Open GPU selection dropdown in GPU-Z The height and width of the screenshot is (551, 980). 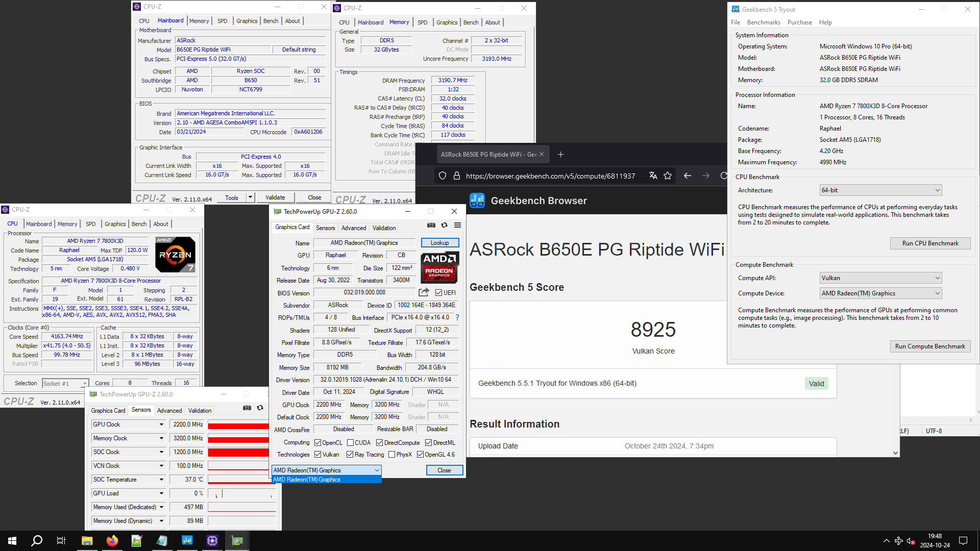(326, 470)
